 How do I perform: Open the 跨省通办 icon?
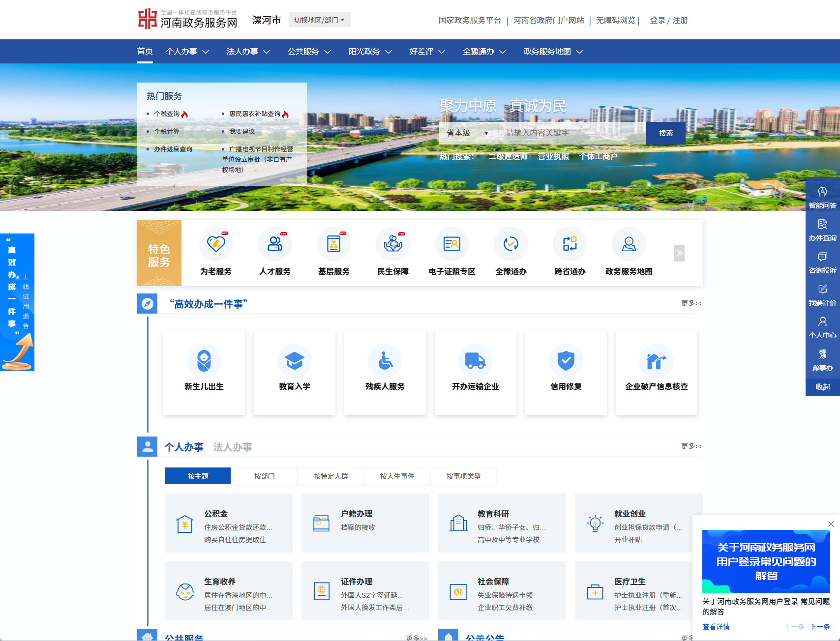(570, 244)
